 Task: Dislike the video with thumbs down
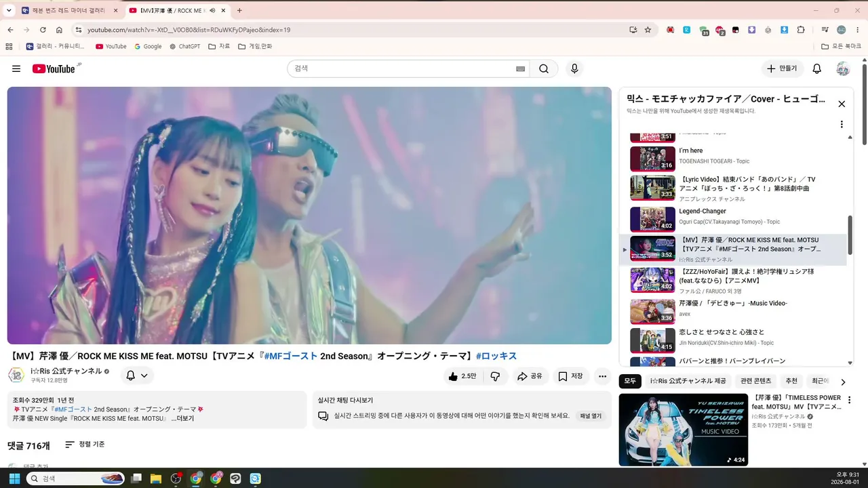click(495, 376)
